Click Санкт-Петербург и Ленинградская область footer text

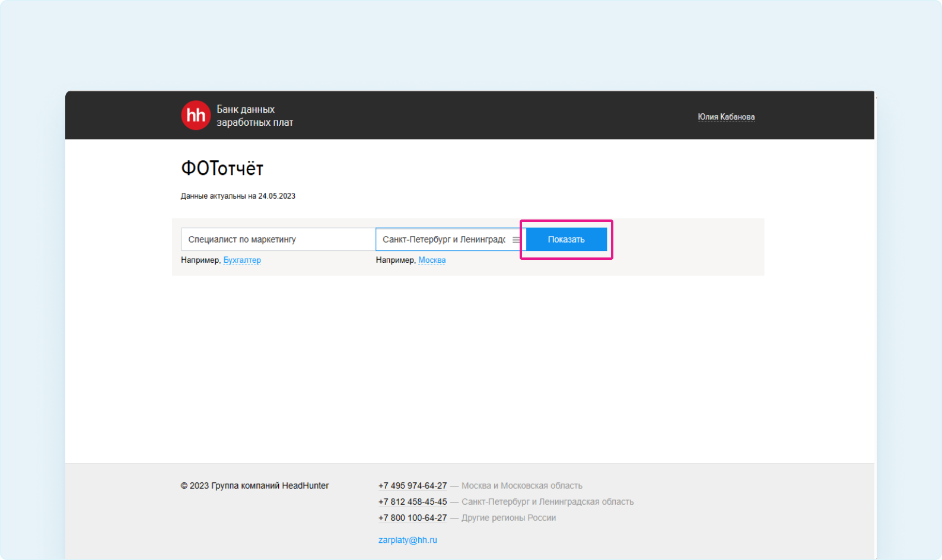(x=548, y=502)
